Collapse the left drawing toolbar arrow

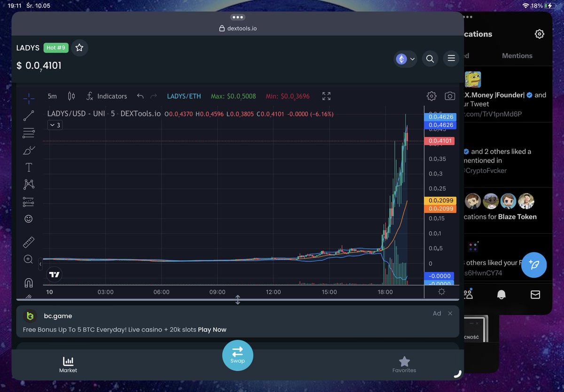40,264
